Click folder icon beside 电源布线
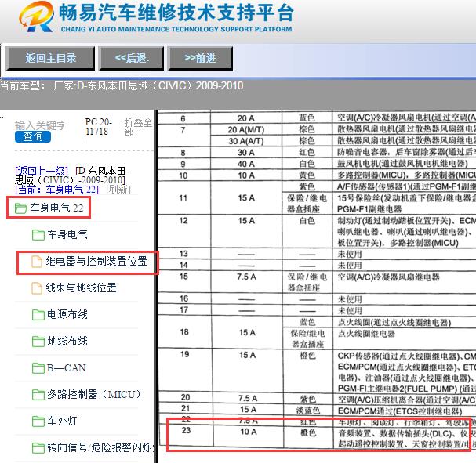Image resolution: width=476 pixels, height=463 pixels. click(x=38, y=315)
